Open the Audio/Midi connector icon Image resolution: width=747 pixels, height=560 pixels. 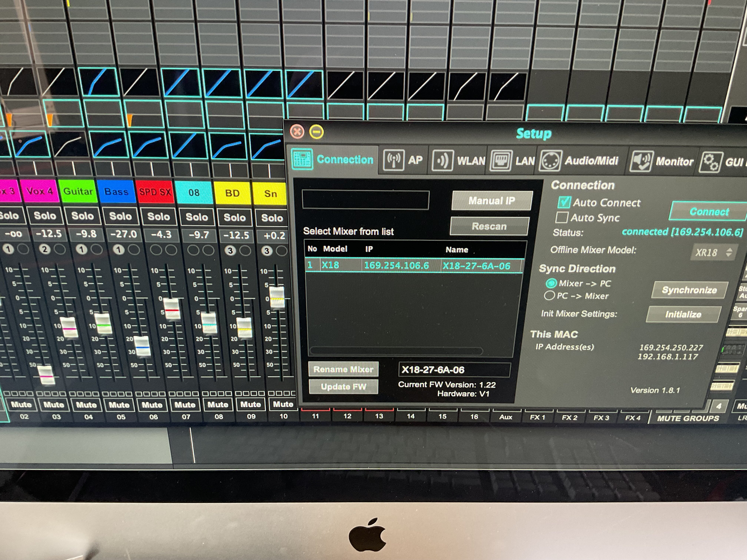click(x=550, y=161)
